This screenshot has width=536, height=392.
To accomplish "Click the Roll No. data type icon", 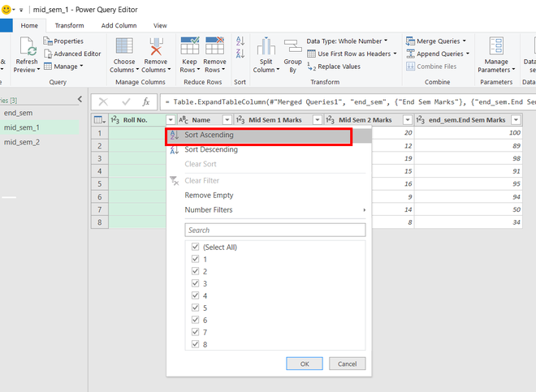I will click(115, 120).
